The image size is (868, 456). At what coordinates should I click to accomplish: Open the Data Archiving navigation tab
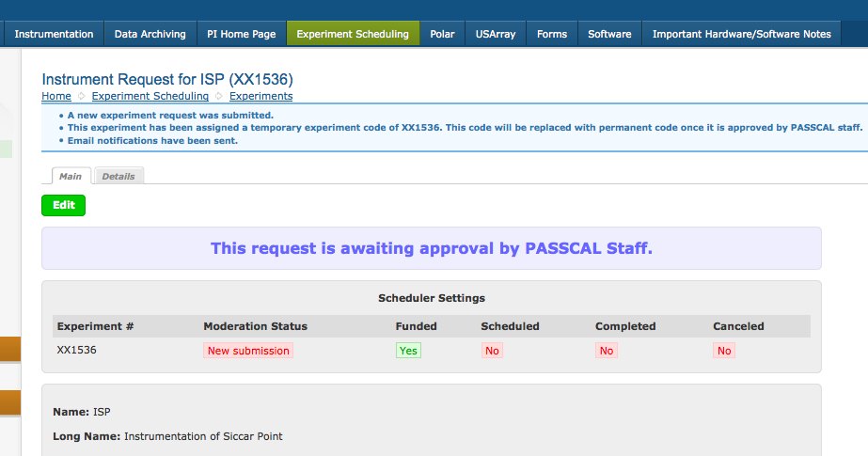coord(150,34)
